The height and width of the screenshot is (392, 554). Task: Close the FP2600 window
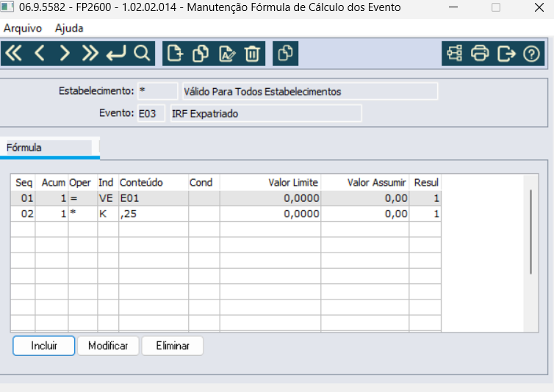[x=539, y=7]
